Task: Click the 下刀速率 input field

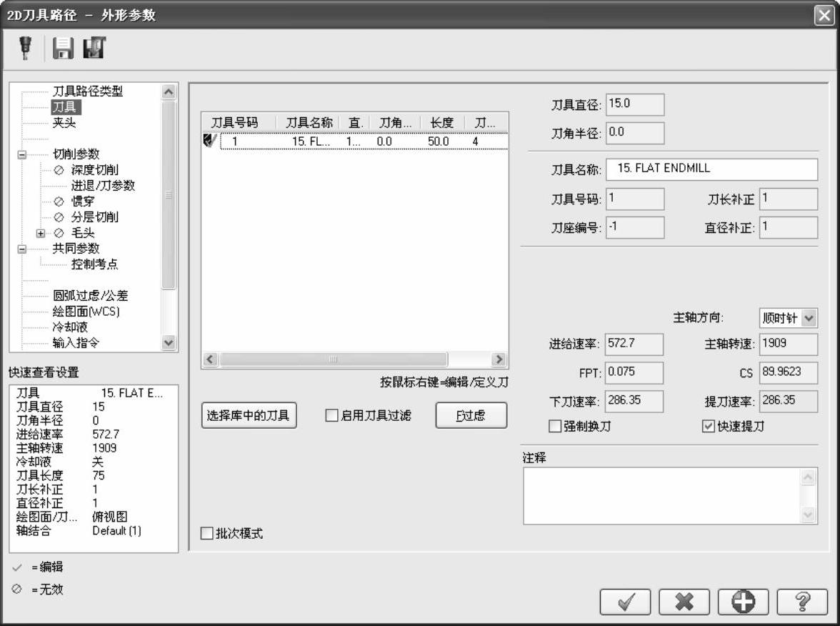Action: [x=634, y=401]
